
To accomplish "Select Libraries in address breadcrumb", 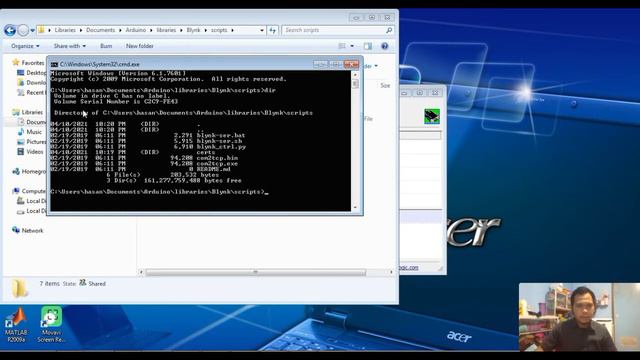I will (x=65, y=30).
